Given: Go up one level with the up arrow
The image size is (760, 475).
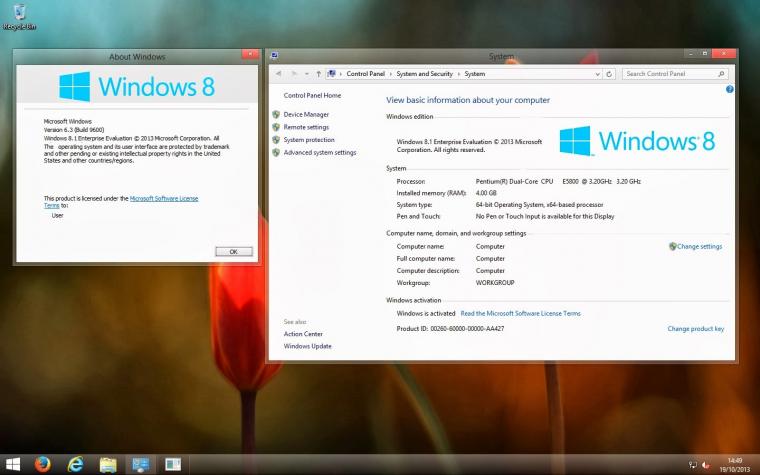Looking at the screenshot, I should pos(318,74).
